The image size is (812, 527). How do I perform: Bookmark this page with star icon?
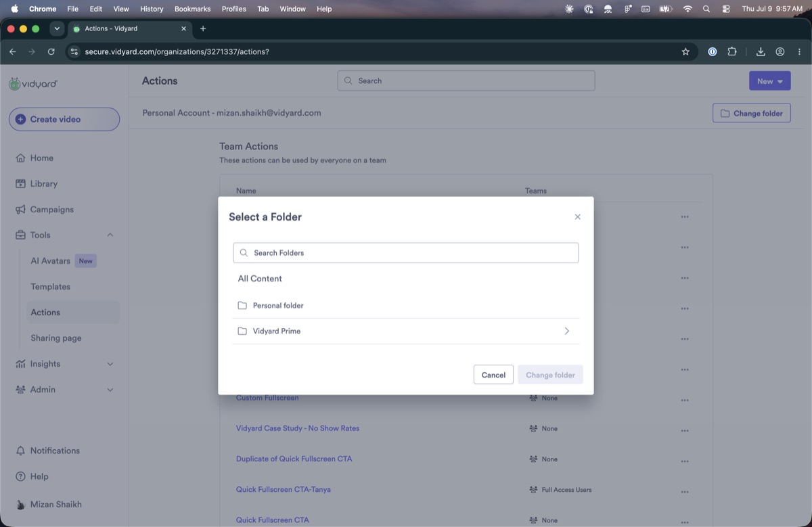click(685, 51)
